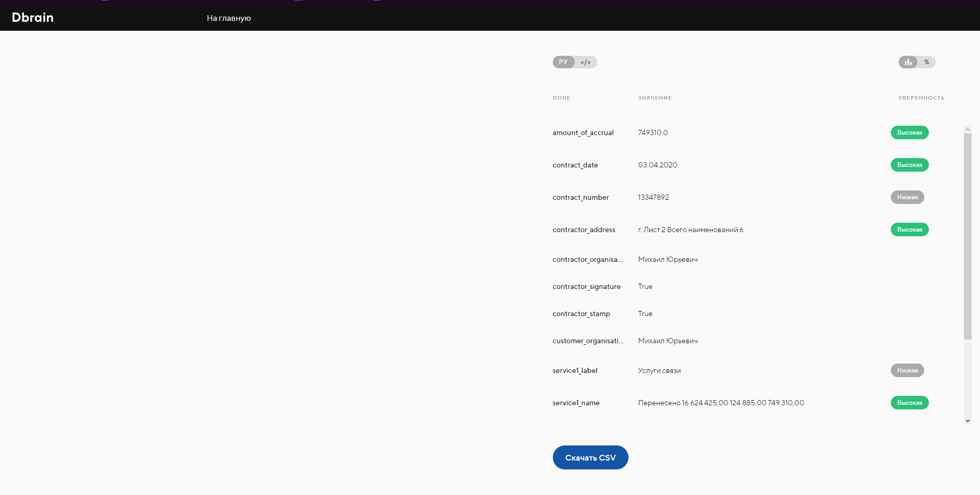Click Высокая badge for service1_name
The image size is (980, 495).
tap(910, 403)
